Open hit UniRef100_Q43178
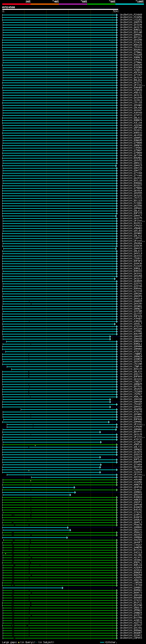 click(x=131, y=27)
